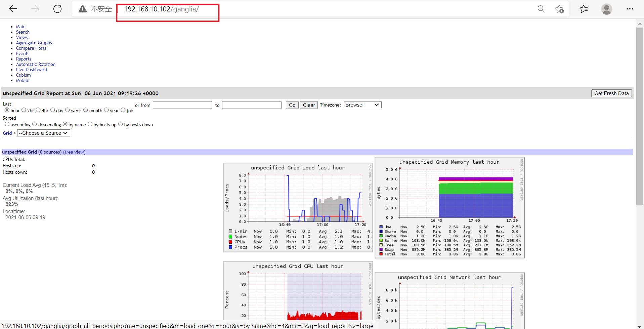Open the favorites list icon
Image resolution: width=644 pixels, height=329 pixels.
[x=584, y=9]
